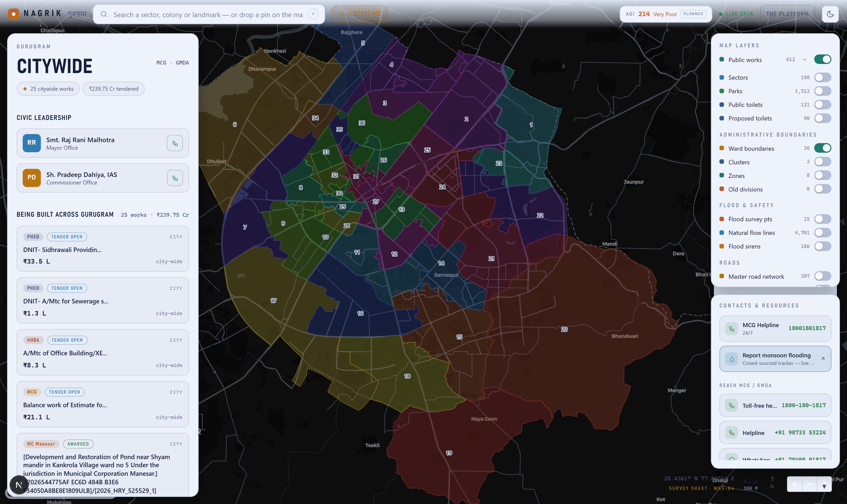Disable the Public works layer toggle

(823, 59)
